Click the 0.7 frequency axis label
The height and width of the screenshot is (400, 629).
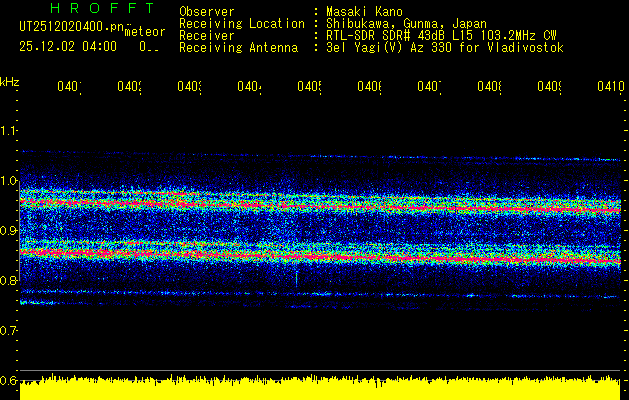[x=9, y=330]
